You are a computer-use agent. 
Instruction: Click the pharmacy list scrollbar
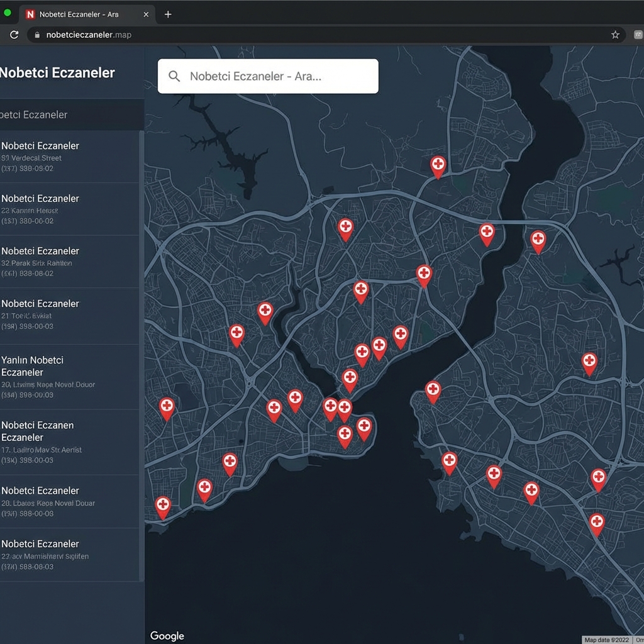142,352
